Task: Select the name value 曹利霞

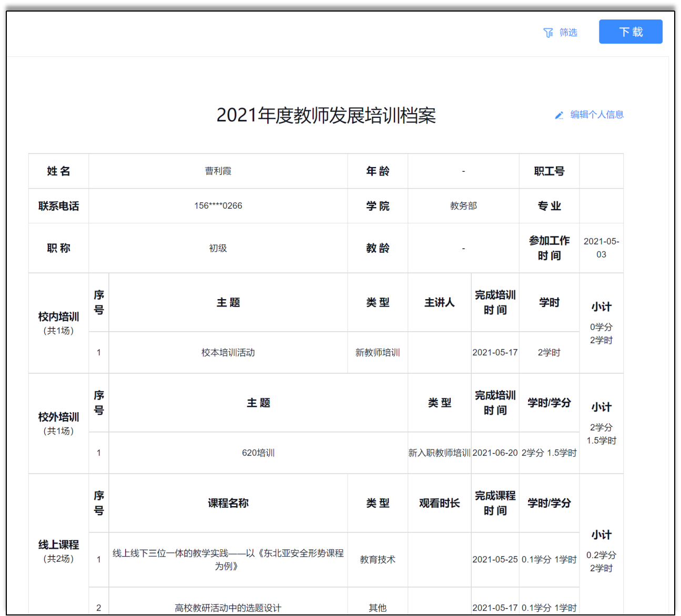Action: coord(218,171)
